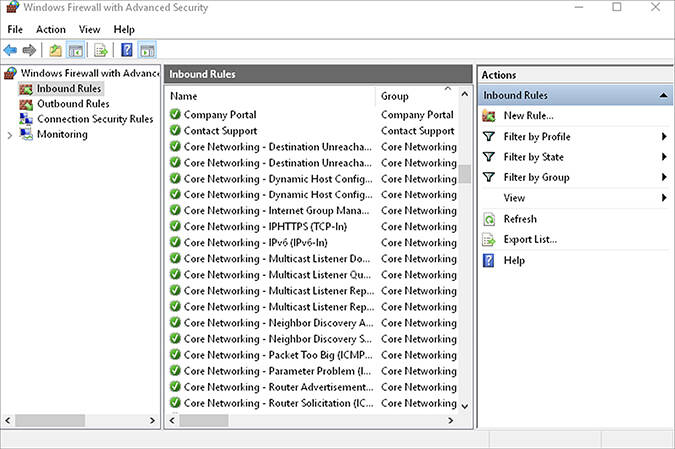Click the Export List icon in Actions
Image resolution: width=675 pixels, height=449 pixels.
[489, 239]
